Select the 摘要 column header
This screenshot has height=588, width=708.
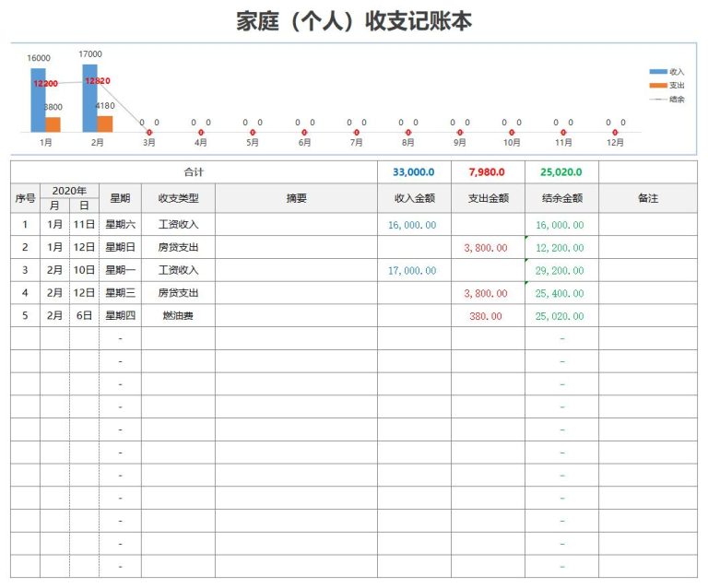[x=296, y=198]
